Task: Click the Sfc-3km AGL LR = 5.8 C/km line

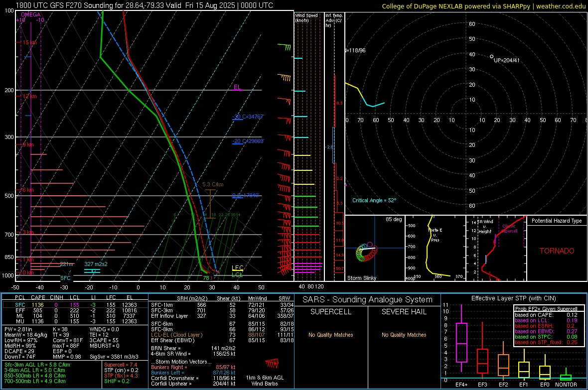Action: (x=37, y=365)
